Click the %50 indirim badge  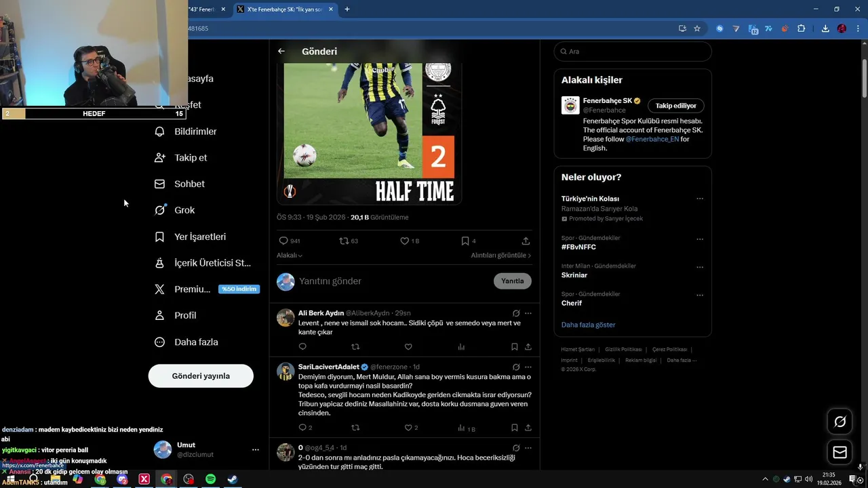pos(239,289)
